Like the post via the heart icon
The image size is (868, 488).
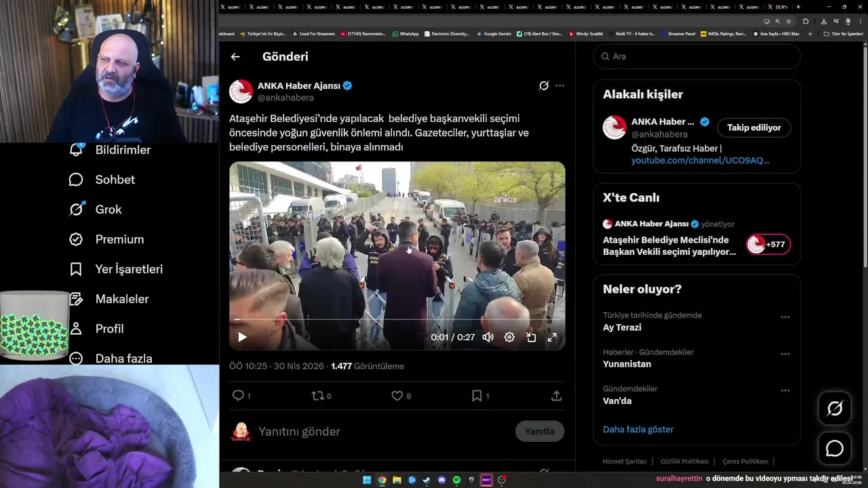point(401,396)
